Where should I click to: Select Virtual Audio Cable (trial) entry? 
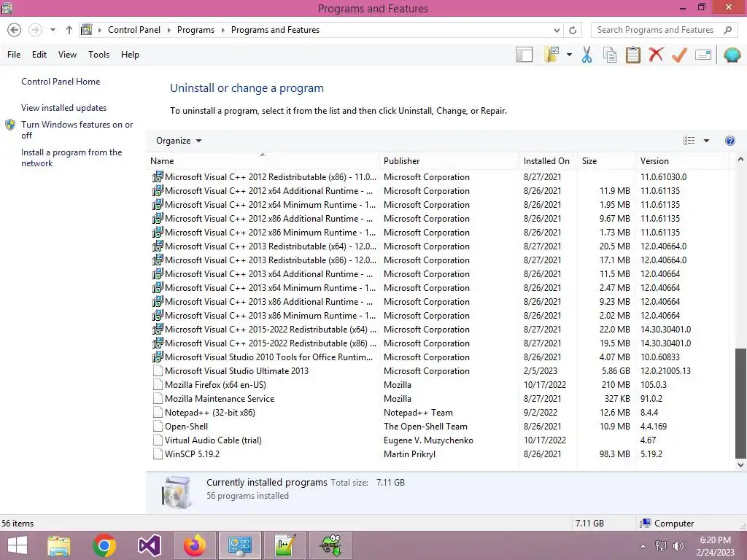point(438,440)
